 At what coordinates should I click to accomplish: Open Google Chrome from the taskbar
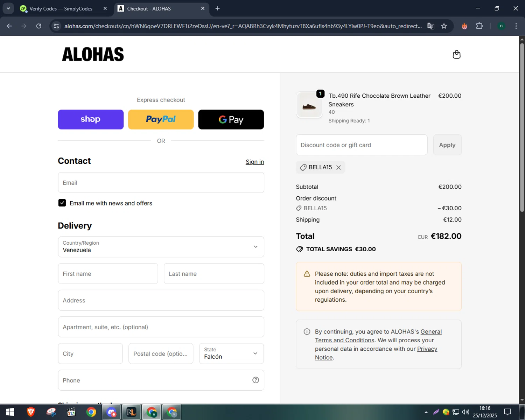pyautogui.click(x=91, y=412)
